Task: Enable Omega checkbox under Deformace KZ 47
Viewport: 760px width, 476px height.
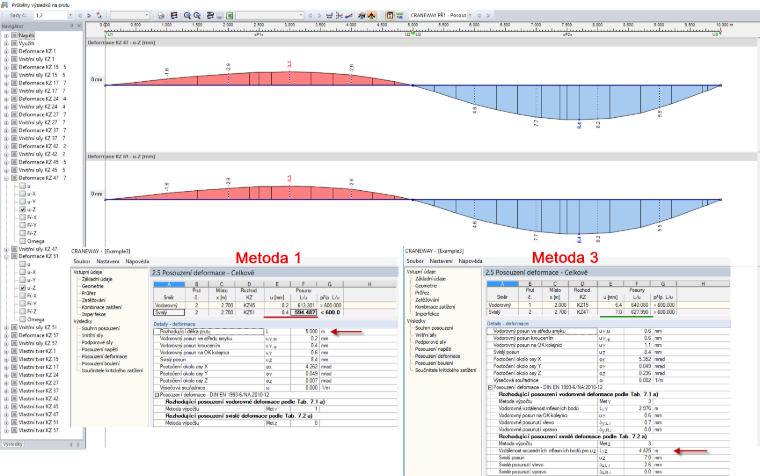Action: pyautogui.click(x=22, y=241)
